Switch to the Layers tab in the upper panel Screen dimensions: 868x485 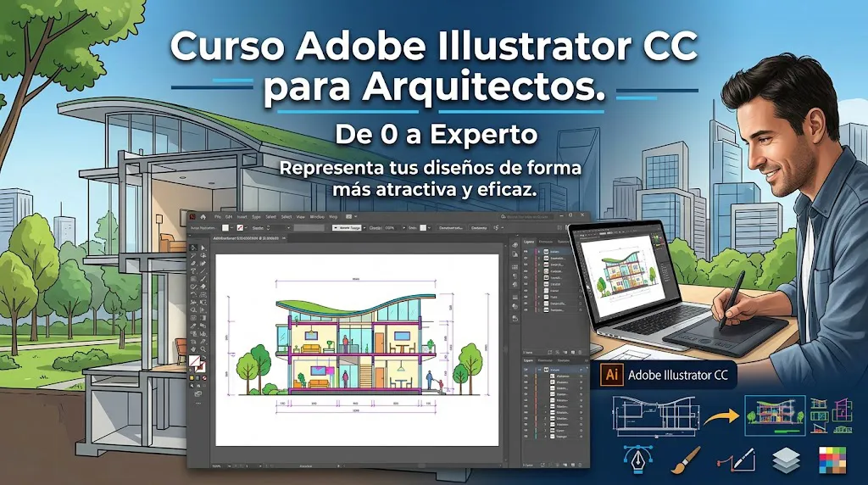point(529,242)
